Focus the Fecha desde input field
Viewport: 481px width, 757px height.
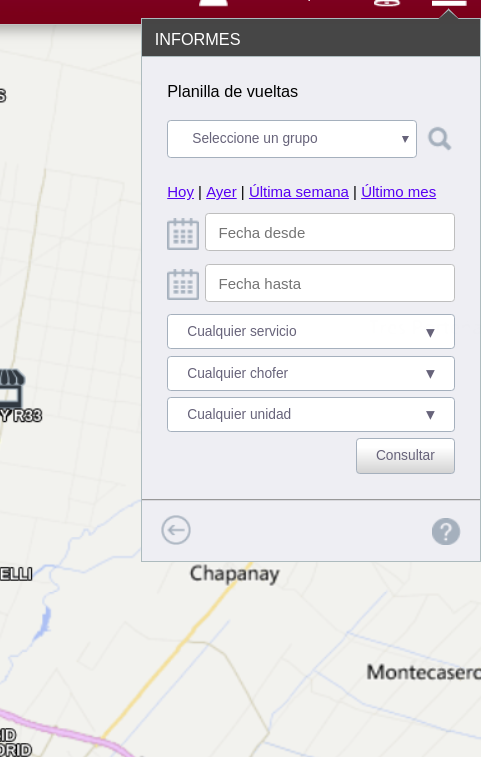point(330,232)
